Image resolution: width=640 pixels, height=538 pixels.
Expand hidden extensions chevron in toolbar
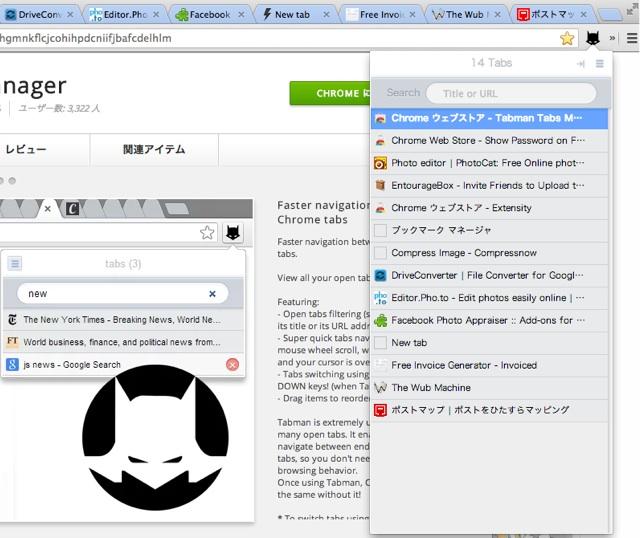612,38
